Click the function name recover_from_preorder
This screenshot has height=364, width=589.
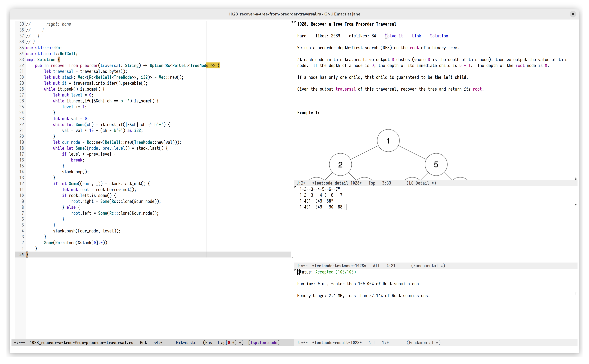74,66
